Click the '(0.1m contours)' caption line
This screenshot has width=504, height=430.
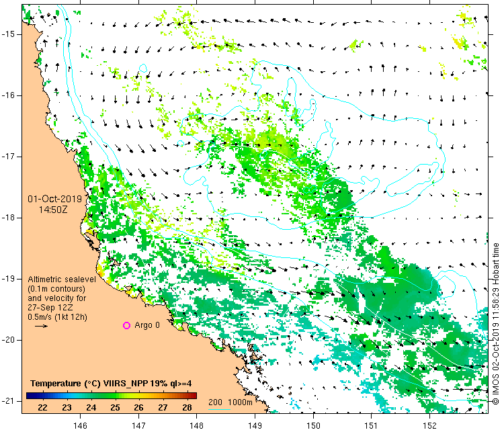tap(56, 289)
